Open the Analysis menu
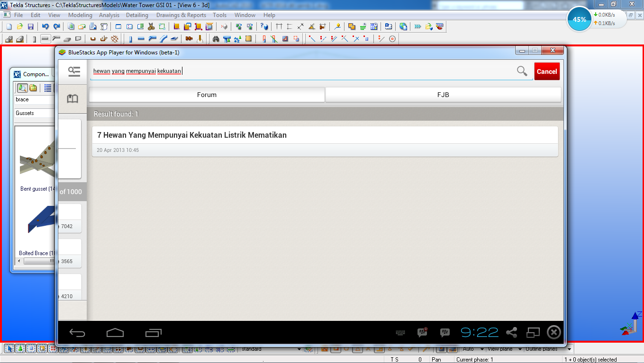Screen dimensions: 644x363 tap(109, 15)
